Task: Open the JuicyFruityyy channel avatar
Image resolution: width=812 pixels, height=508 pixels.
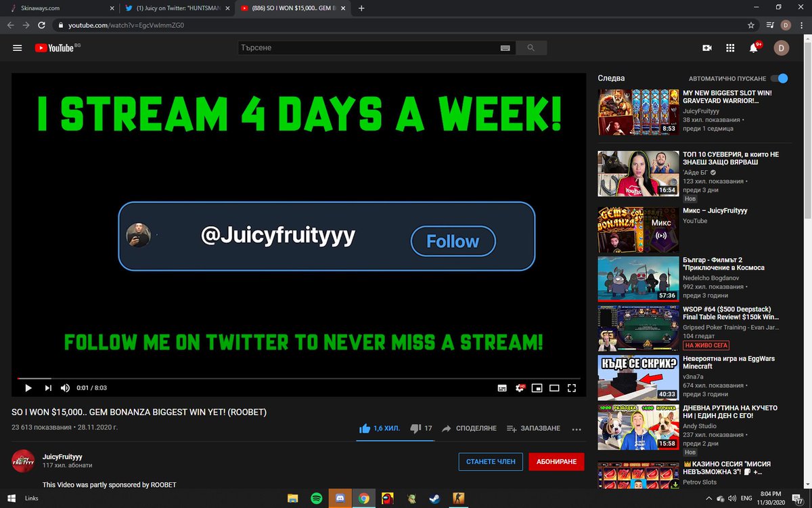Action: point(24,461)
